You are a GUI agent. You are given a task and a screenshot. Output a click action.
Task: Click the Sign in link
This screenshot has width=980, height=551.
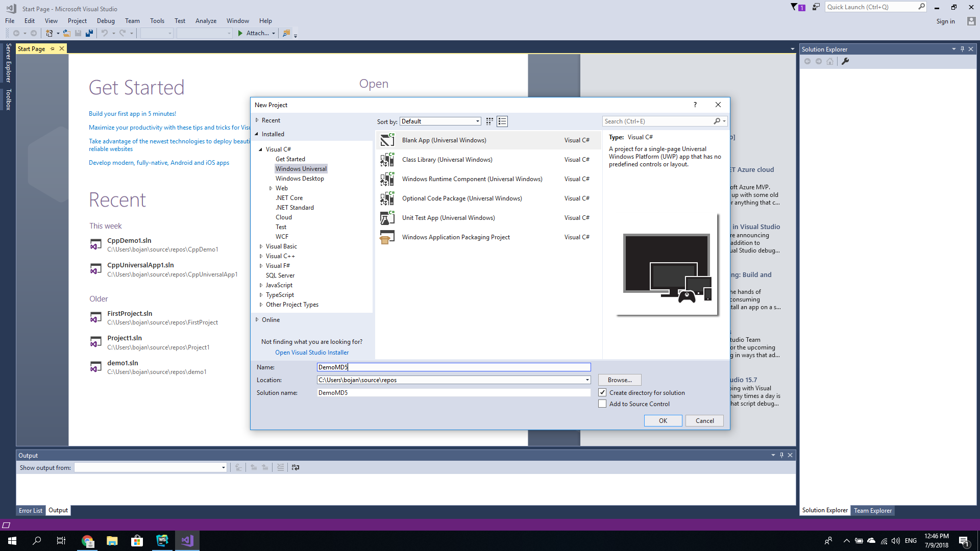click(x=945, y=21)
